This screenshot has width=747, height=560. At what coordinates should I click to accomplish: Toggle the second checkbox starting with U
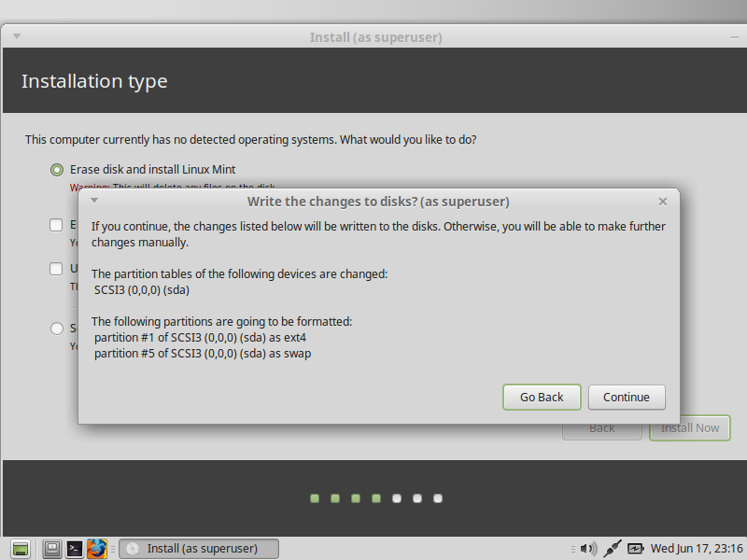click(56, 269)
